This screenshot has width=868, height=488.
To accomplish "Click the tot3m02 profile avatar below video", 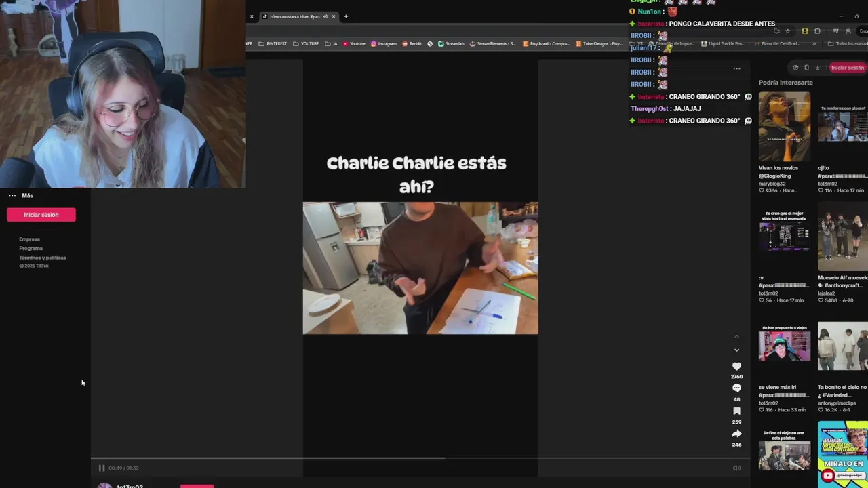I will pos(104,485).
